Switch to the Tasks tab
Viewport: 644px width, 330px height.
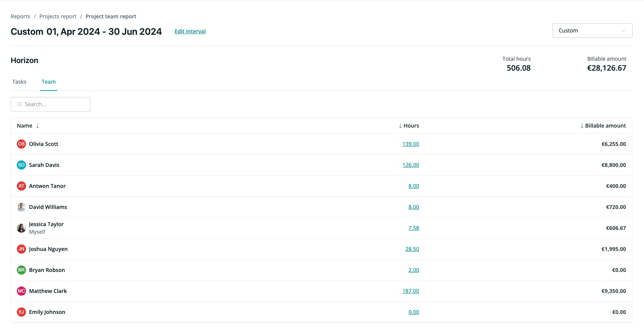19,82
